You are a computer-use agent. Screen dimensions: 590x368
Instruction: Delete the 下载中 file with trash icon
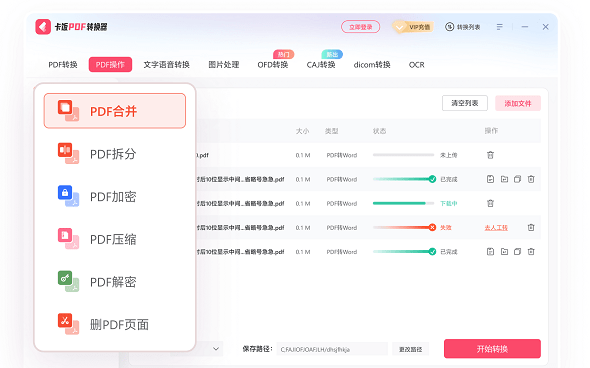click(x=490, y=203)
